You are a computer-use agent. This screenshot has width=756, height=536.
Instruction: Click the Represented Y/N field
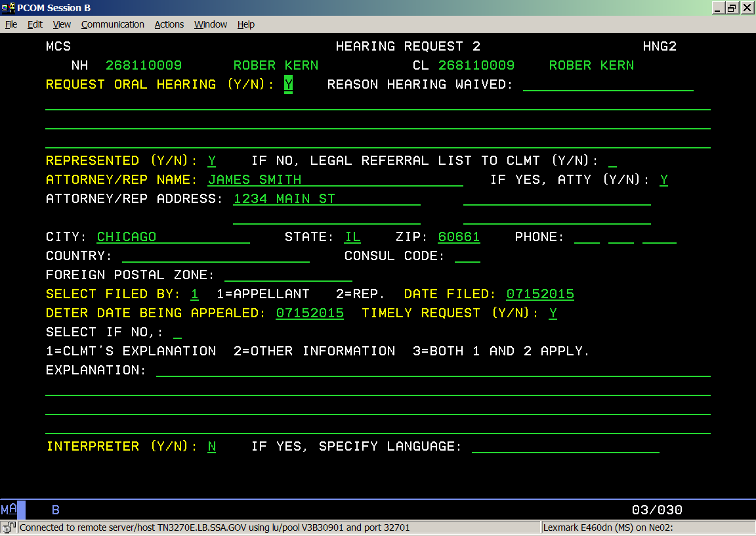pyautogui.click(x=212, y=161)
